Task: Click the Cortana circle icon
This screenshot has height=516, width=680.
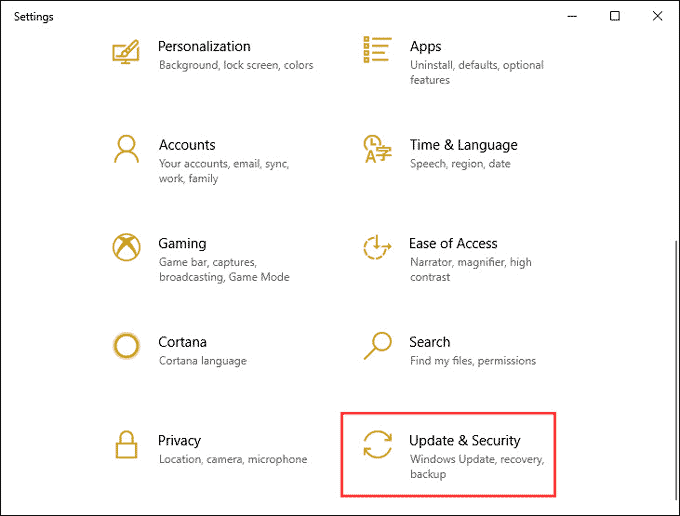Action: (x=126, y=346)
